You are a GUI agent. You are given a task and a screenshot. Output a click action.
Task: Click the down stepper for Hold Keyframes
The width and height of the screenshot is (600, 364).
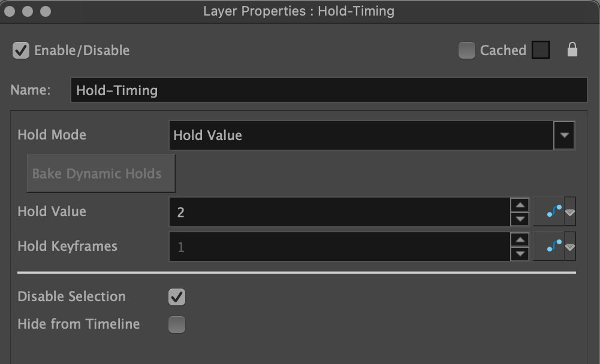pos(520,252)
